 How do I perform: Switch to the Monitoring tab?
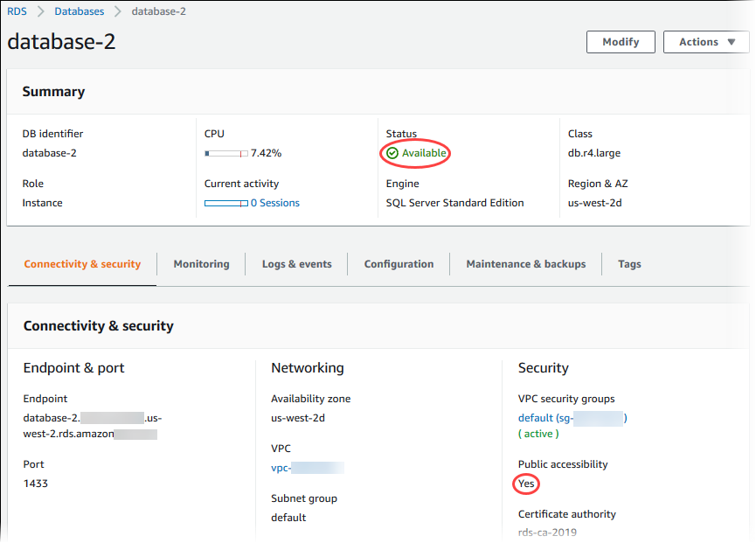201,263
